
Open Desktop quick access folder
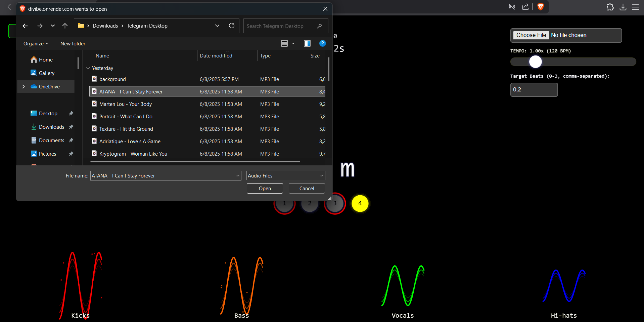coord(48,114)
